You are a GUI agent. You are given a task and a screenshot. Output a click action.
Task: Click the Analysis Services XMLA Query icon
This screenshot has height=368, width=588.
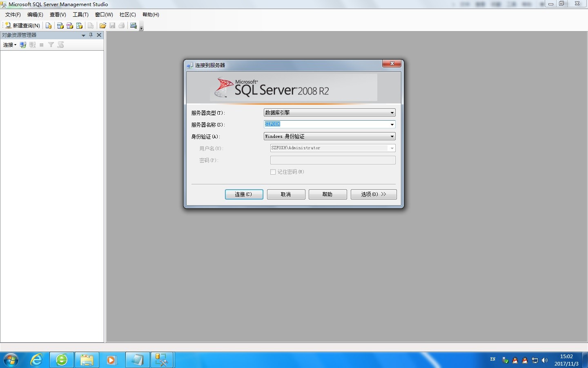coord(79,25)
